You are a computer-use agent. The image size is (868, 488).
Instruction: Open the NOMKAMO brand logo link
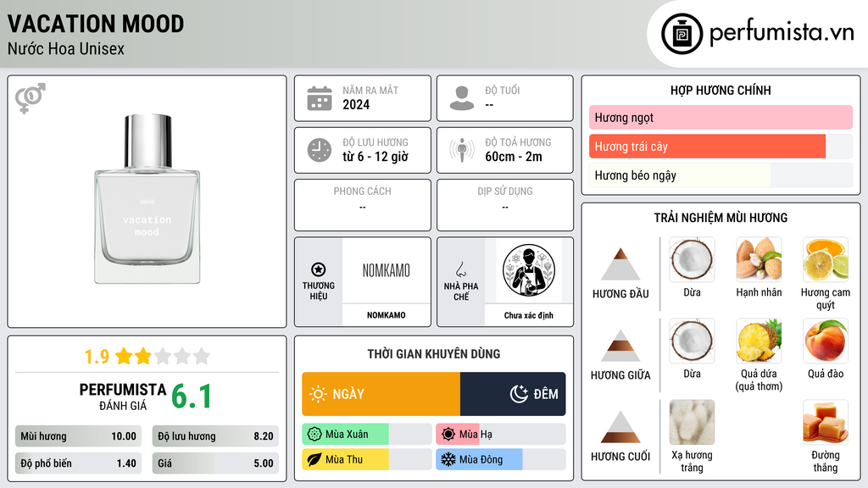tap(387, 270)
